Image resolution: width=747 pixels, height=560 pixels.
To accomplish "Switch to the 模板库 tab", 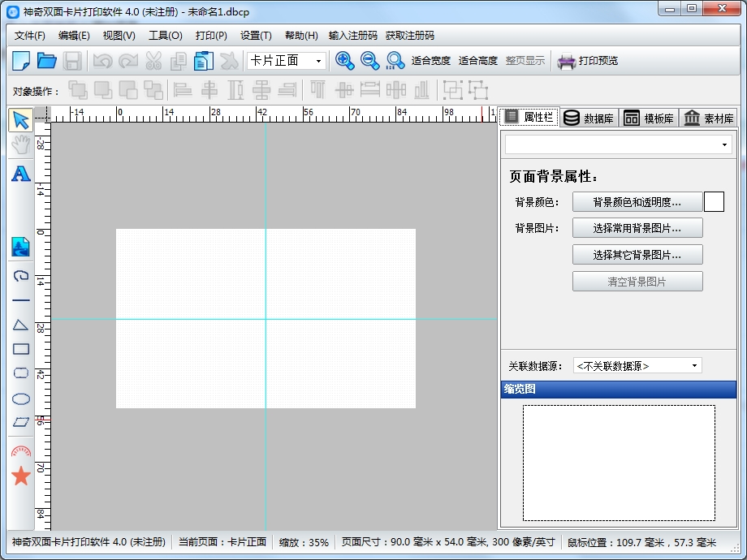I will pyautogui.click(x=649, y=118).
